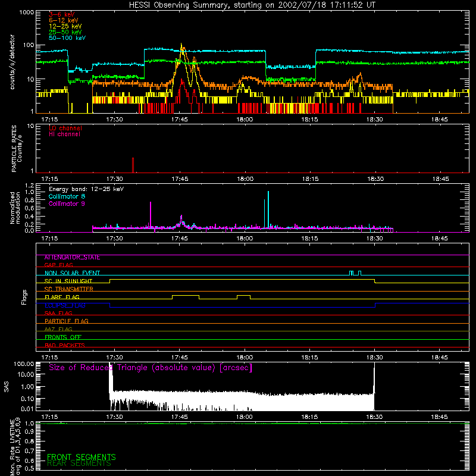Select the 'Collimator 8' legend label
476x476 pixels.
click(67, 196)
